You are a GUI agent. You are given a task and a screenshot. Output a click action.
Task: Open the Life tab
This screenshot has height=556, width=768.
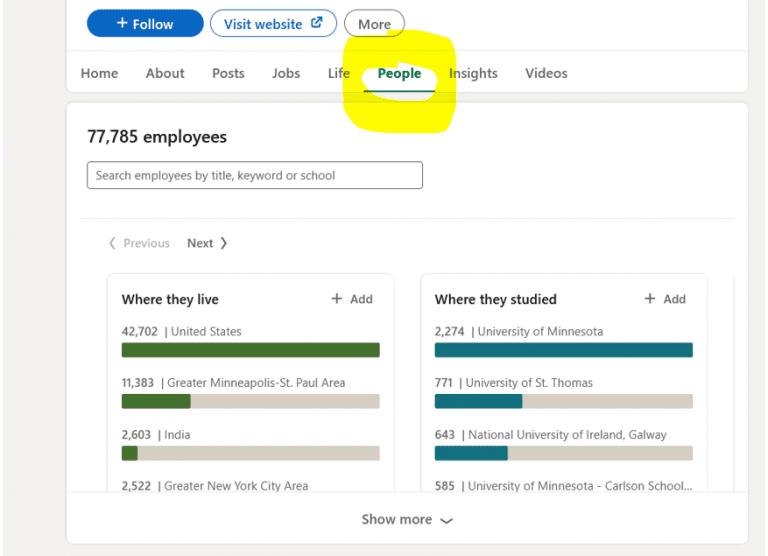point(339,73)
